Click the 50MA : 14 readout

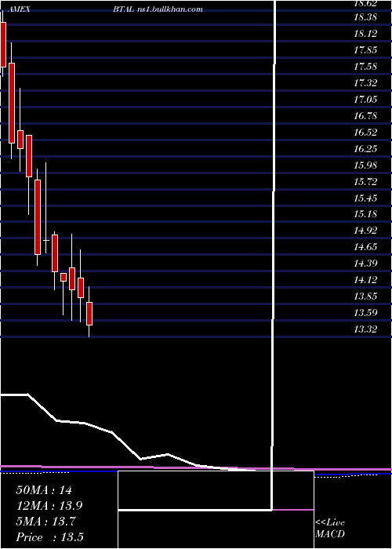(x=44, y=490)
